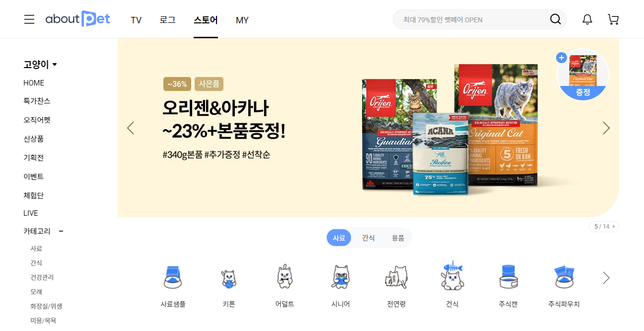
Task: Open the MY tab
Action: point(242,20)
